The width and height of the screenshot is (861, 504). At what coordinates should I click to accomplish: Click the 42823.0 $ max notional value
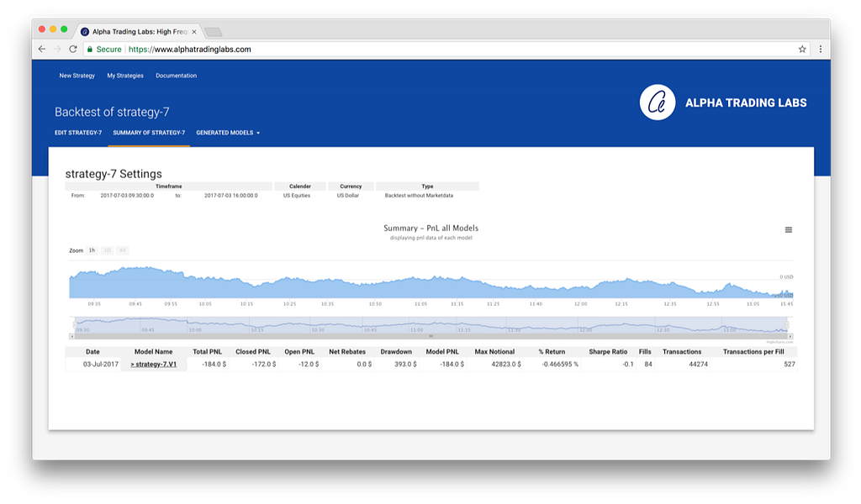point(506,365)
